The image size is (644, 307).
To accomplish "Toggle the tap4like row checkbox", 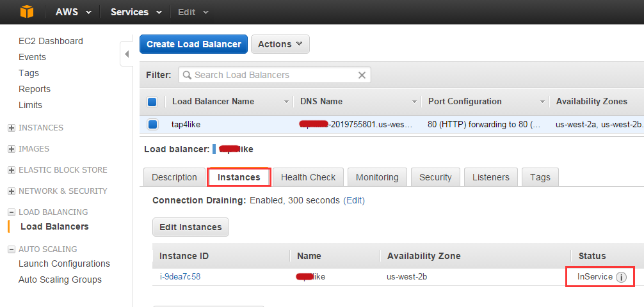I will pyautogui.click(x=152, y=124).
